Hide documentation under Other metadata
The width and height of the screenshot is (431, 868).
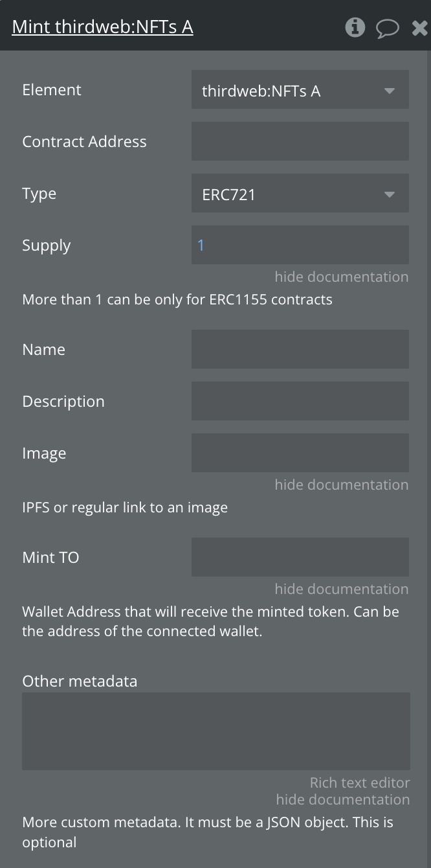coord(342,800)
